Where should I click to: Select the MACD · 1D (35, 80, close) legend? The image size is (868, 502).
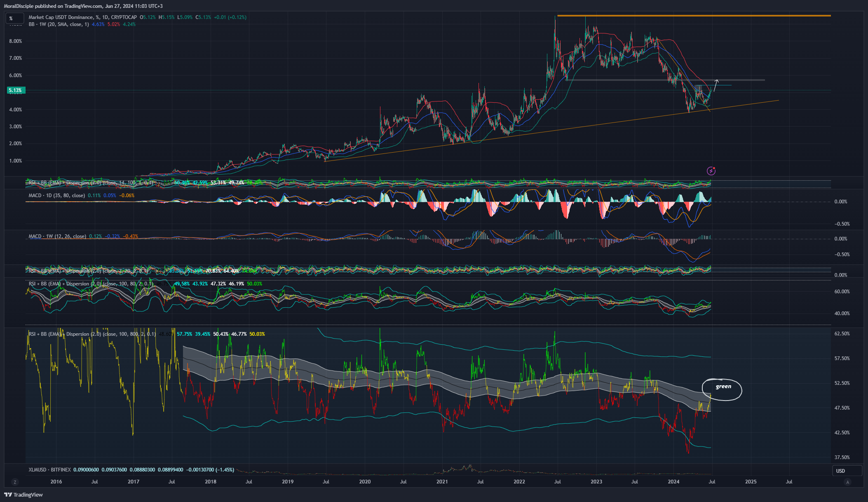[57, 196]
